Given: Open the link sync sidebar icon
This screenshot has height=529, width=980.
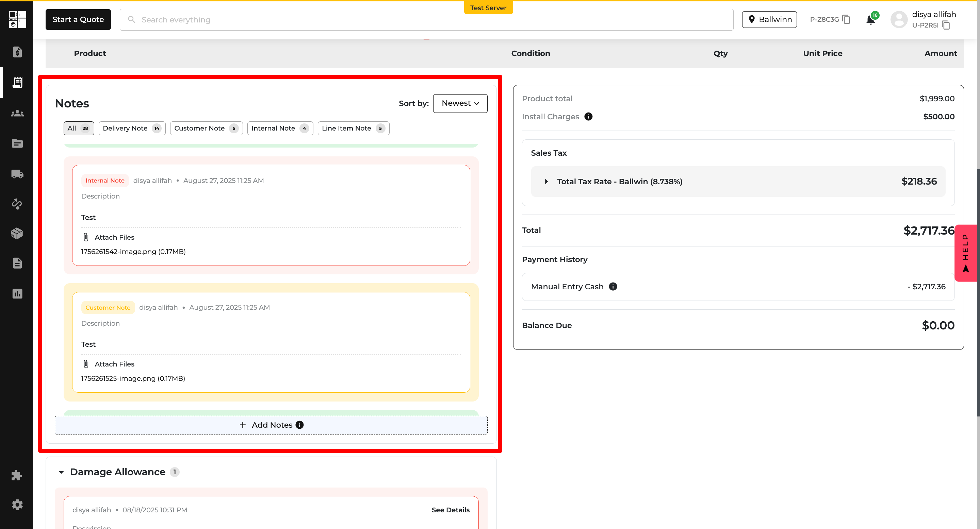Looking at the screenshot, I should pyautogui.click(x=17, y=204).
